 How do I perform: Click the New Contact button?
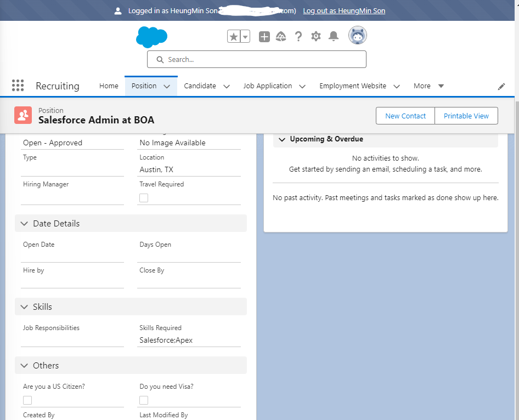pyautogui.click(x=405, y=116)
